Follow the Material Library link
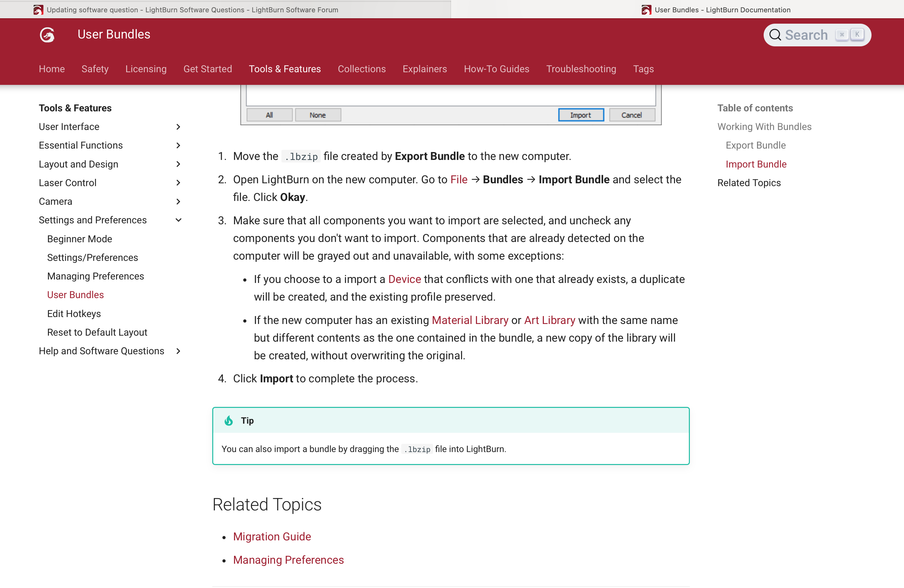 point(470,320)
